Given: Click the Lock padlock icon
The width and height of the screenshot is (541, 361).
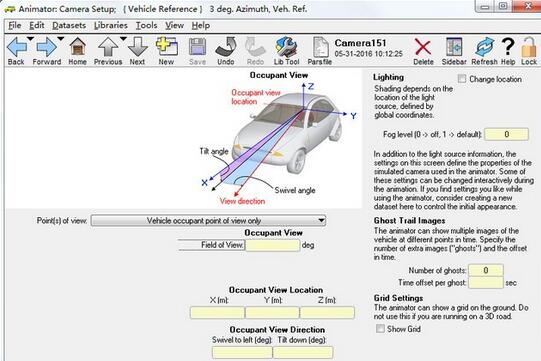Looking at the screenshot, I should [529, 47].
